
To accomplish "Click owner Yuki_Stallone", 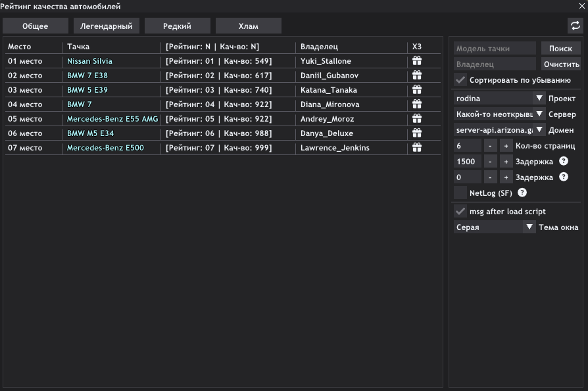I will (x=326, y=60).
